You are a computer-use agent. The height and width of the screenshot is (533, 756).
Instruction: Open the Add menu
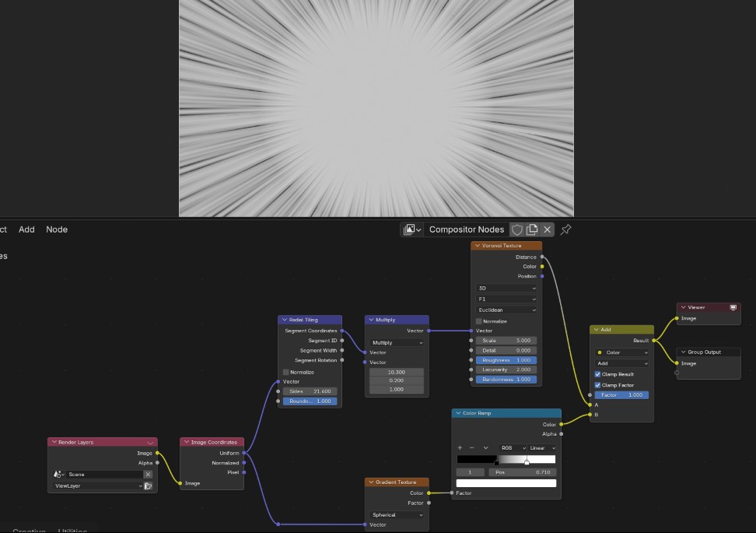pos(26,230)
